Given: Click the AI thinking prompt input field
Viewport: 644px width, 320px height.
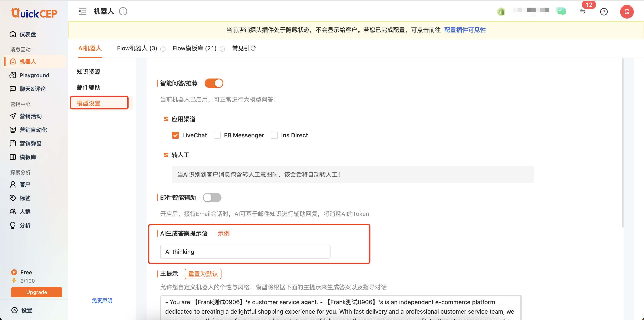Looking at the screenshot, I should [245, 252].
